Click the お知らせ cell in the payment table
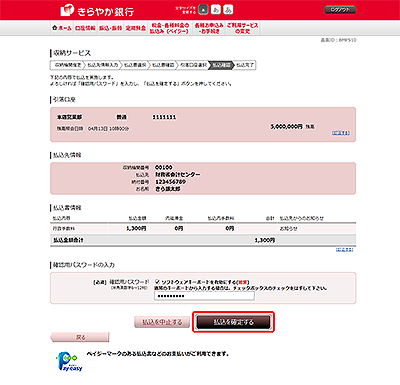The height and width of the screenshot is (385, 400). pyautogui.click(x=288, y=229)
